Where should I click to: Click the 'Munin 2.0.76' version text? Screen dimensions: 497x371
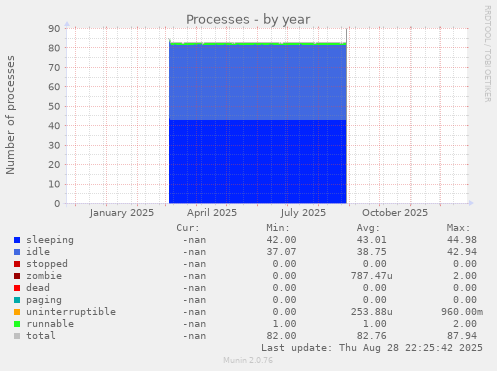[248, 360]
